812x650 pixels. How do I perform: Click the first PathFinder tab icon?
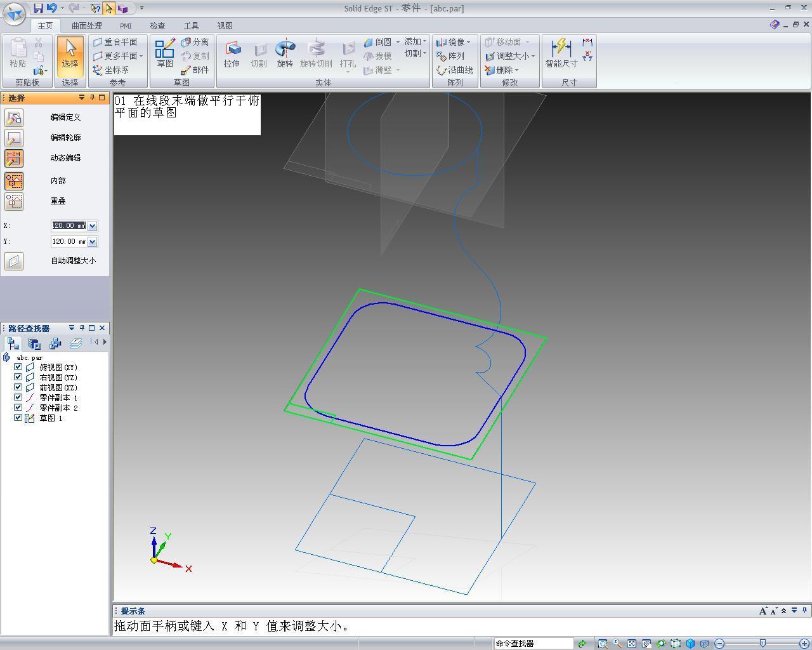(13, 343)
